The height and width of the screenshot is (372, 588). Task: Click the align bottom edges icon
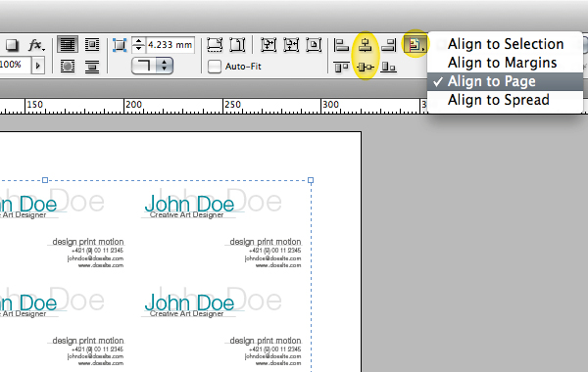(x=388, y=68)
